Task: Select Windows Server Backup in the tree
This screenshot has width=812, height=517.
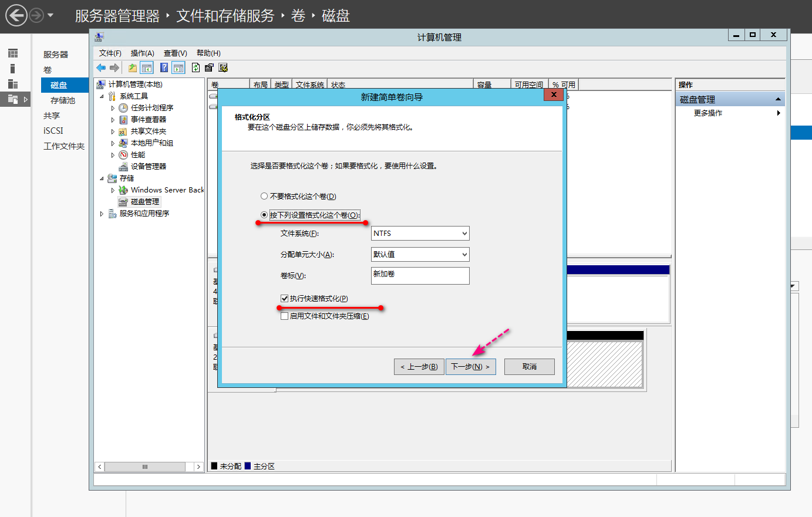Action: click(167, 190)
